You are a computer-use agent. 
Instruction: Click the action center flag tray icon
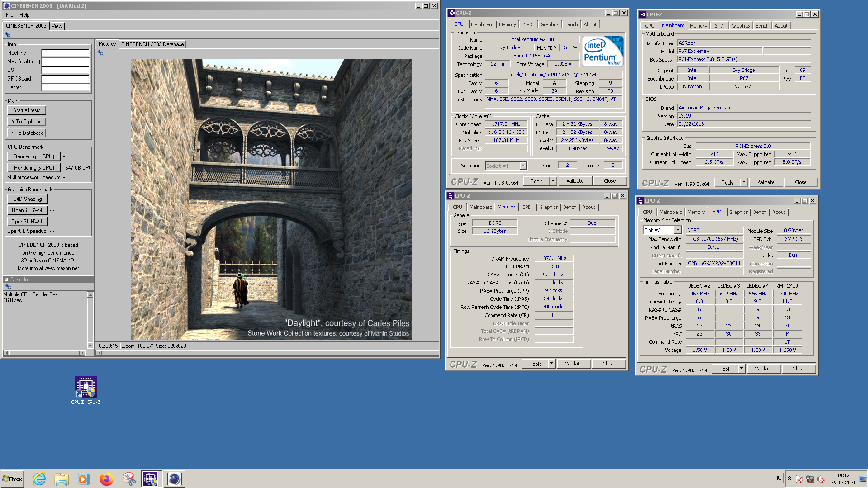pos(799,479)
